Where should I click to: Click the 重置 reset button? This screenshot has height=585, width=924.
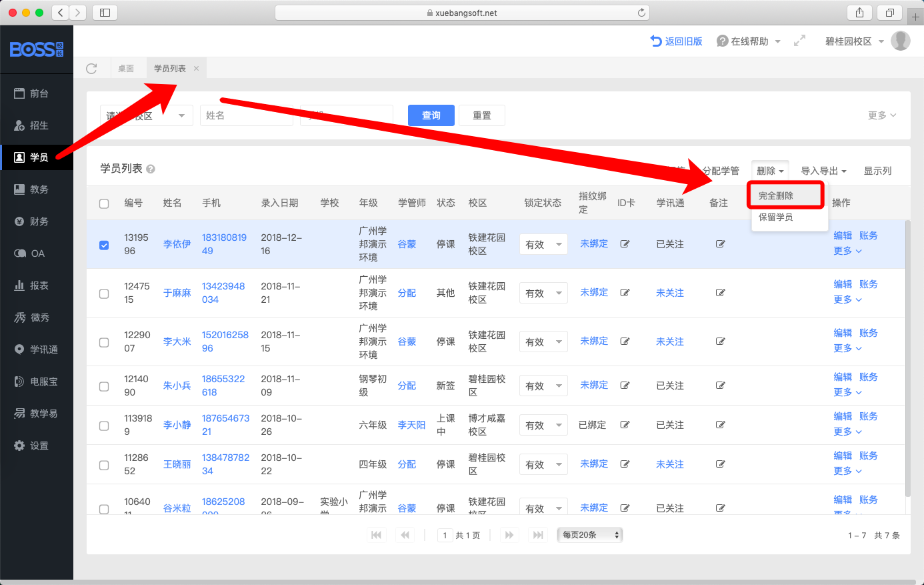point(482,115)
